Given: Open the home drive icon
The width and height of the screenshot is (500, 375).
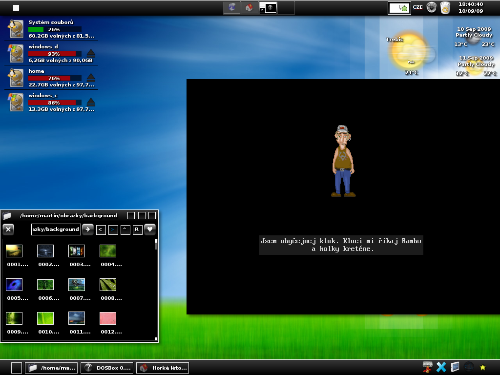Looking at the screenshot, I should pyautogui.click(x=16, y=77).
